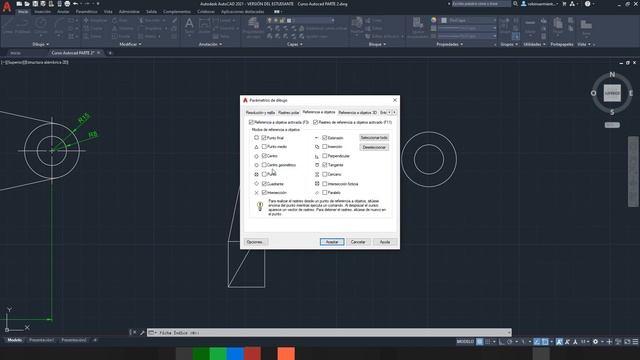Click the Autodesk App Store cart icon

(564, 4)
